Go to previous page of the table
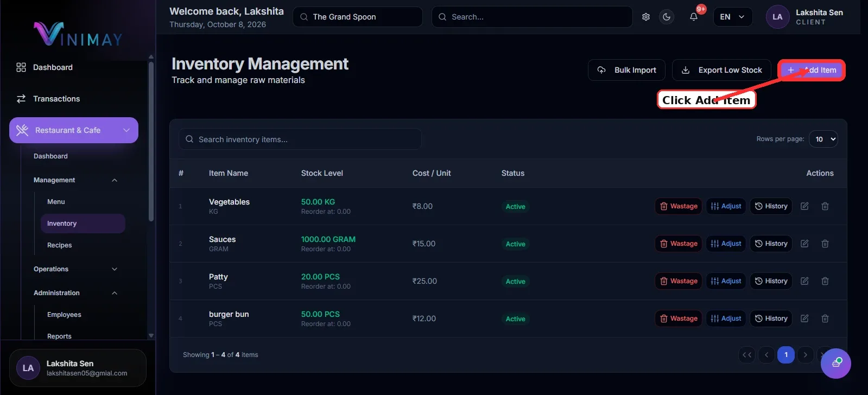The height and width of the screenshot is (395, 868). tap(766, 355)
